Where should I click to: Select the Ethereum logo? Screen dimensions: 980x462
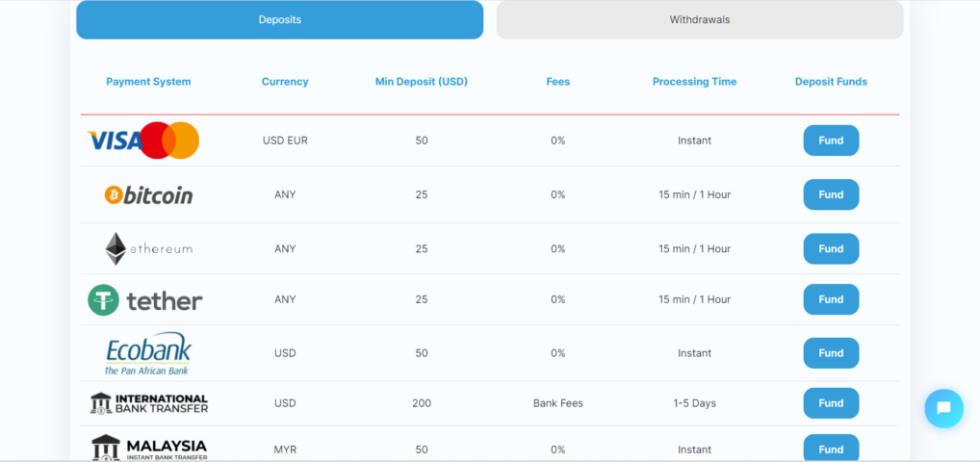pos(148,249)
